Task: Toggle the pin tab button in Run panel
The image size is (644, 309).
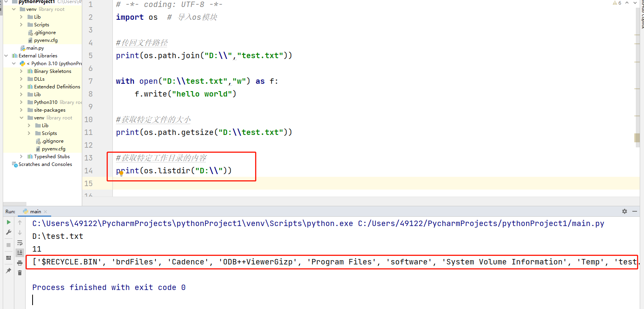Action: click(9, 271)
